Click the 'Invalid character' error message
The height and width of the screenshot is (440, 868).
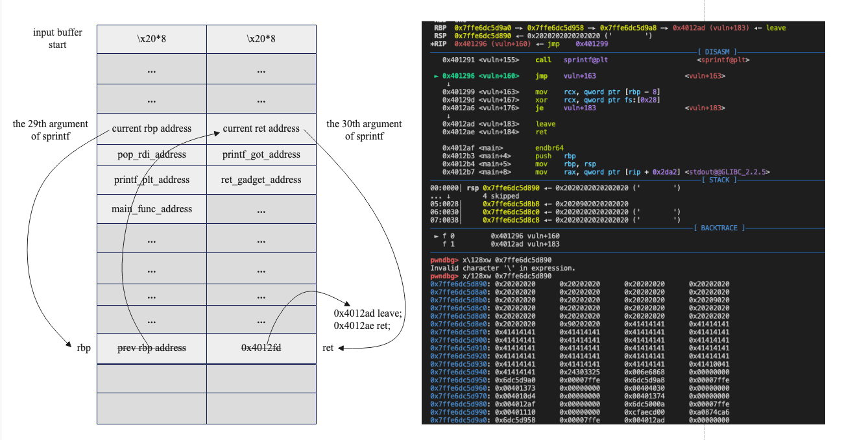(x=503, y=268)
